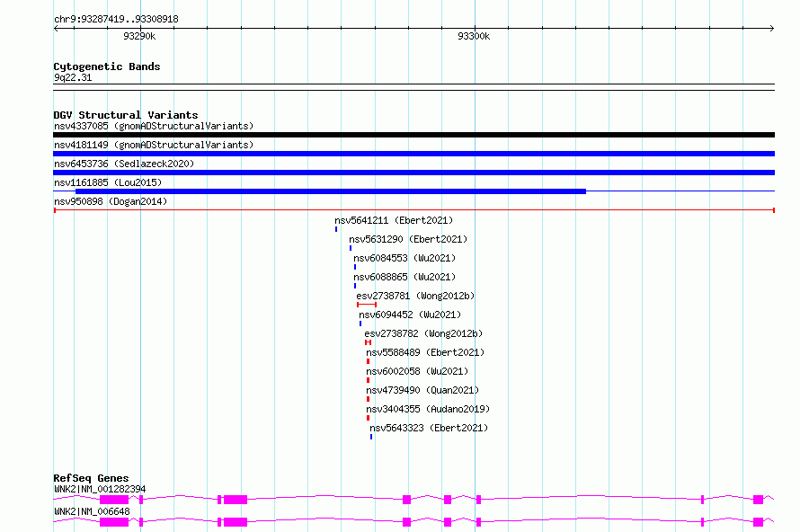This screenshot has width=800, height=532.
Task: Click the red esv2738781 variant bar
Action: click(x=367, y=305)
